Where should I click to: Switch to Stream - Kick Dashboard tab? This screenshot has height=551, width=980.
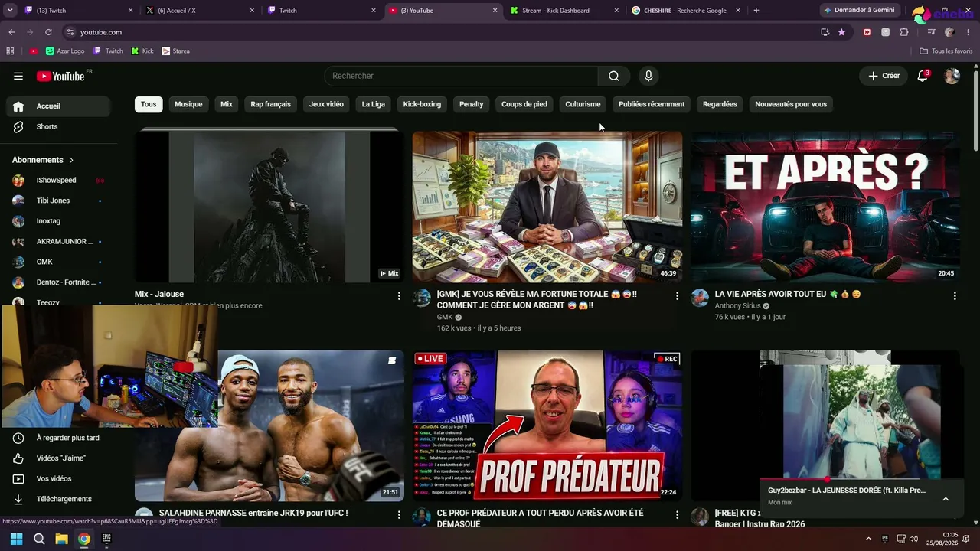565,11
